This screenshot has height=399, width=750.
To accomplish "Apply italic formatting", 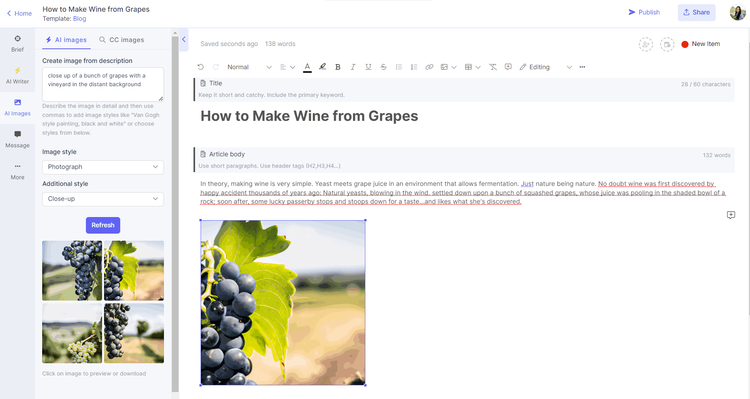I will coord(353,67).
